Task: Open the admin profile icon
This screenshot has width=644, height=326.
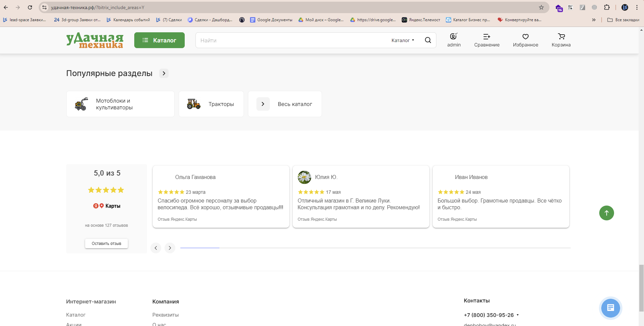Action: pyautogui.click(x=454, y=37)
